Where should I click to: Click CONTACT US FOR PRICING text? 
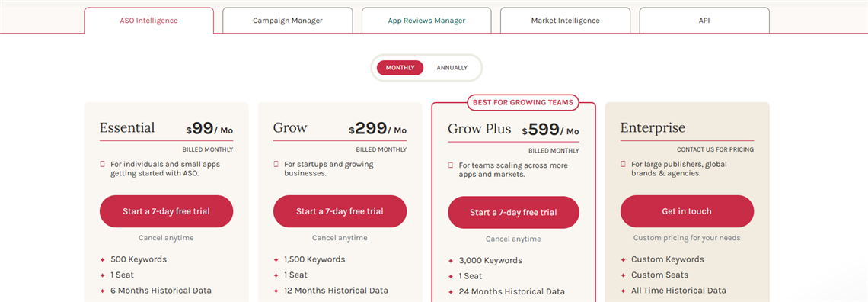tap(715, 149)
